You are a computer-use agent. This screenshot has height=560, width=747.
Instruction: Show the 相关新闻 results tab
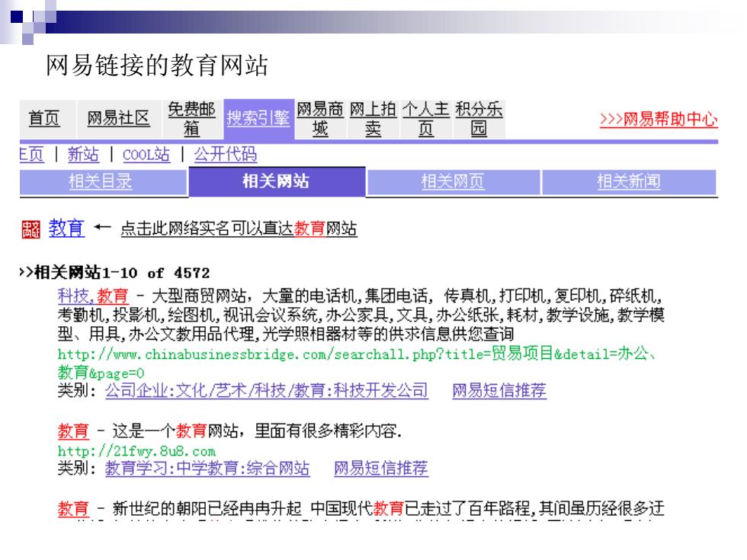point(629,181)
